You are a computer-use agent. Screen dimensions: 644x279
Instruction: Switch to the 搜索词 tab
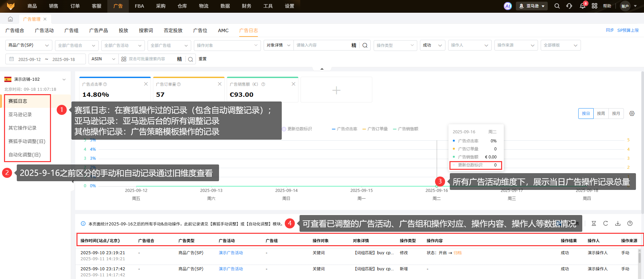point(146,30)
